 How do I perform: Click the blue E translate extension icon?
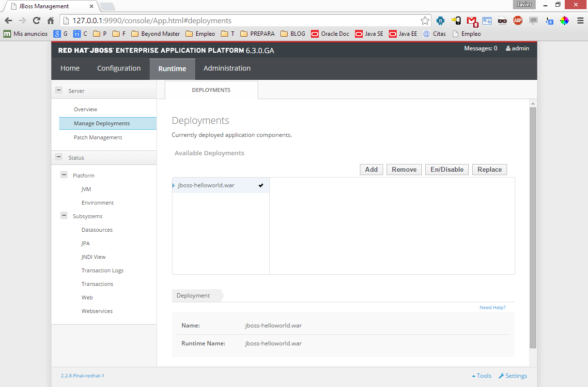pos(549,21)
